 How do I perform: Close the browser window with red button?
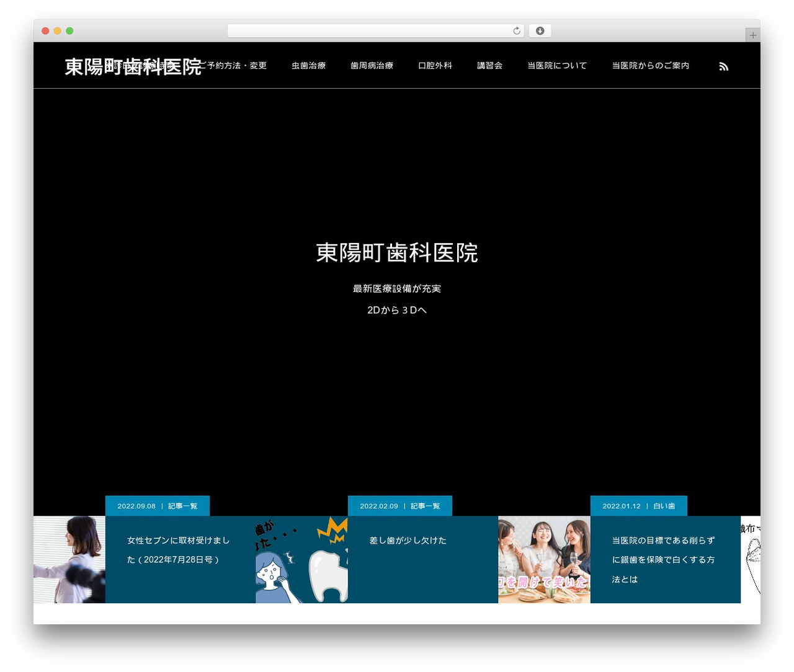pyautogui.click(x=45, y=31)
